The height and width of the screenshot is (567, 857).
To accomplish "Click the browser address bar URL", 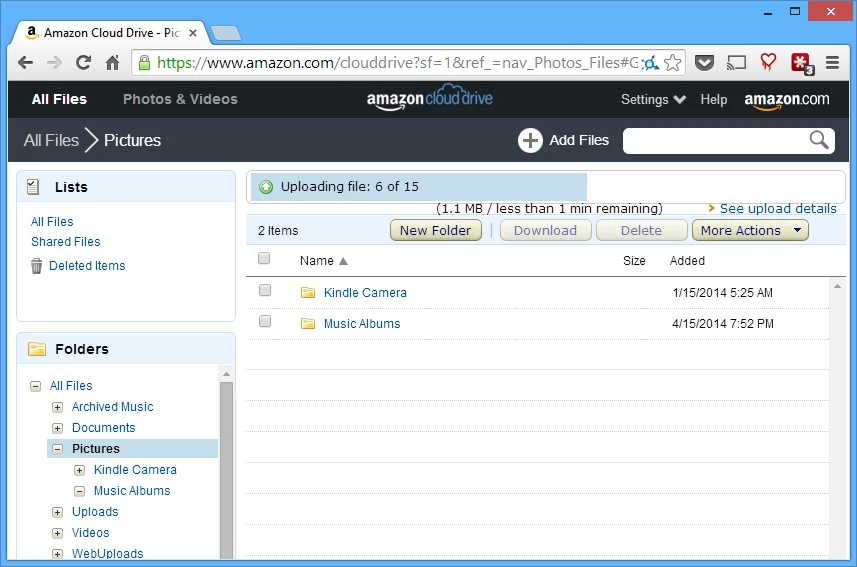I will click(x=397, y=63).
